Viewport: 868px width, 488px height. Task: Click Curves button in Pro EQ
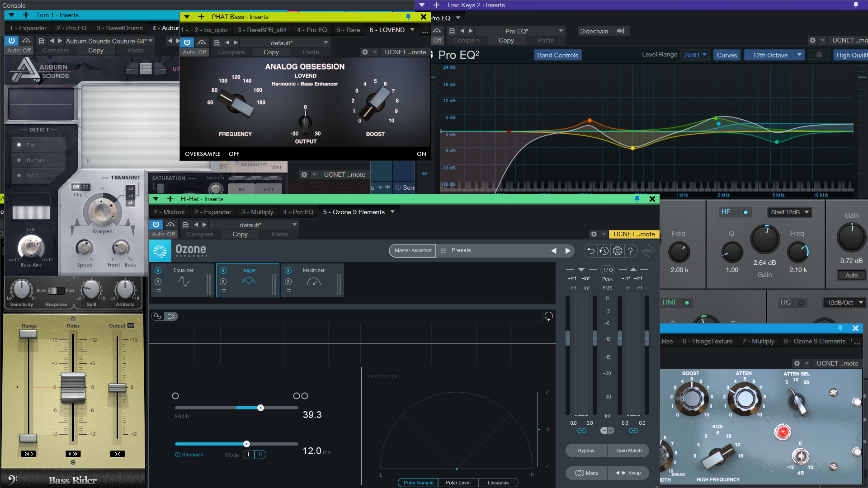(x=726, y=55)
